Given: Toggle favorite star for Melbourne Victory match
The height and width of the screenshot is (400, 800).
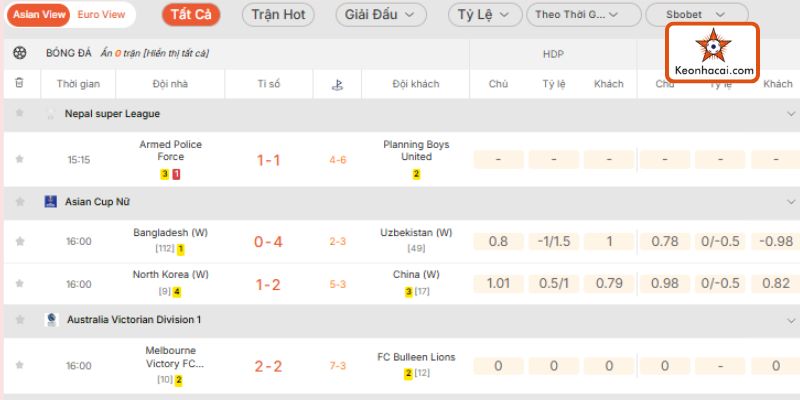Looking at the screenshot, I should [19, 366].
